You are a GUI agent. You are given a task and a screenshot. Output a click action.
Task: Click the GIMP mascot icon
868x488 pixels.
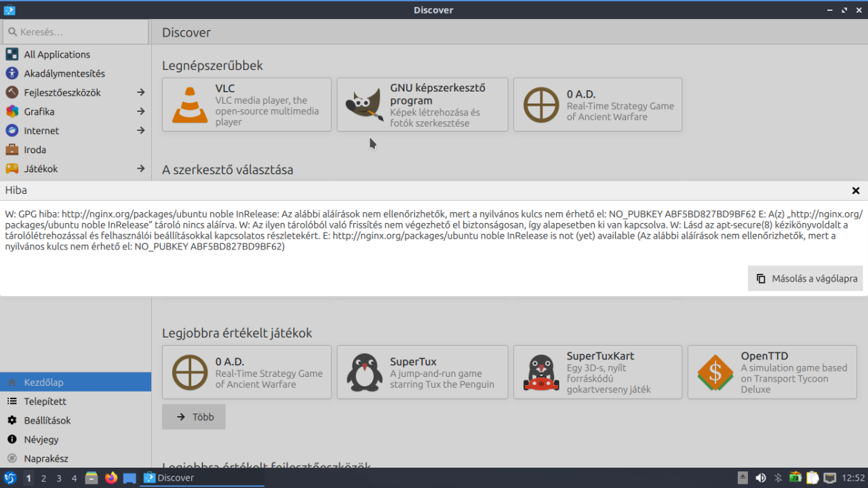tap(364, 104)
